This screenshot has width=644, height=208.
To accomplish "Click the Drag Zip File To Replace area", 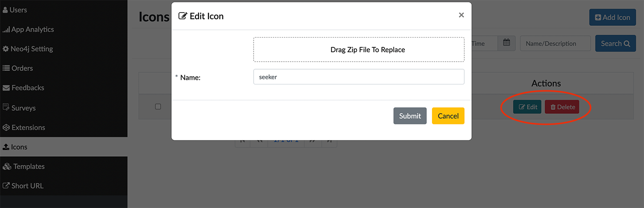I will [x=359, y=50].
